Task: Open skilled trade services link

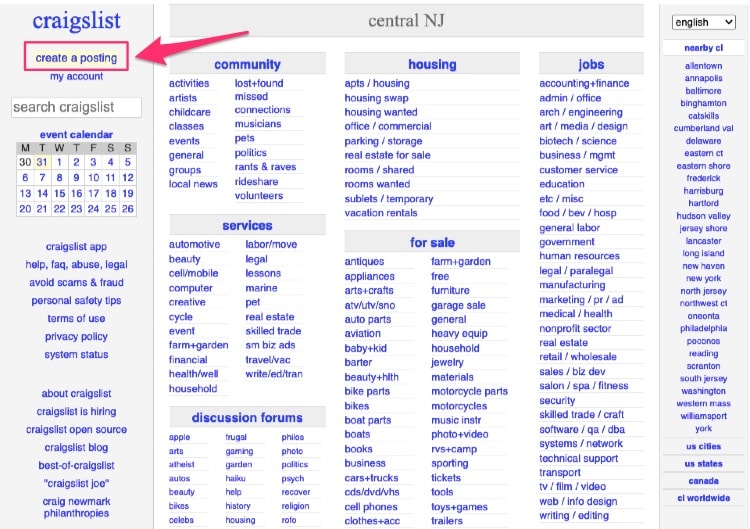Action: [273, 331]
